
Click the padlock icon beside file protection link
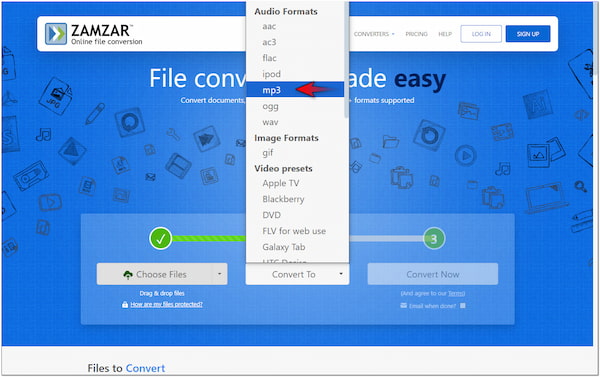tap(125, 305)
